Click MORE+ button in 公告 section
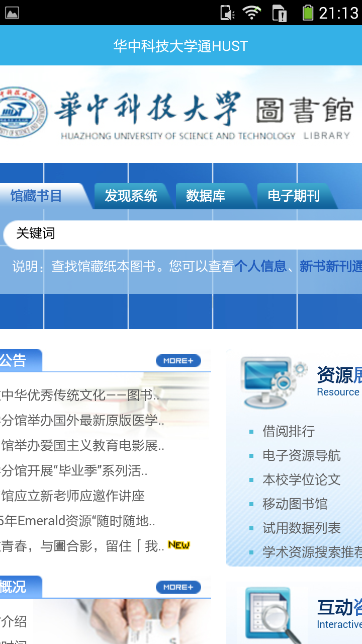 coord(178,361)
